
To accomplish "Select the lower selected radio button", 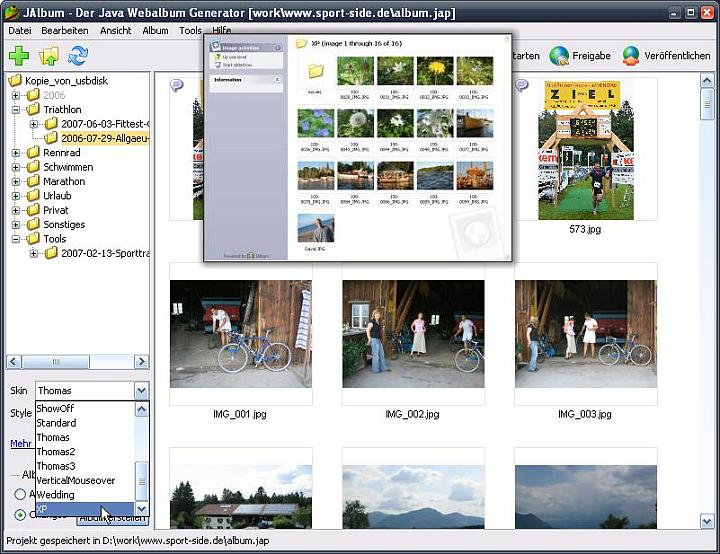I will click(20, 515).
